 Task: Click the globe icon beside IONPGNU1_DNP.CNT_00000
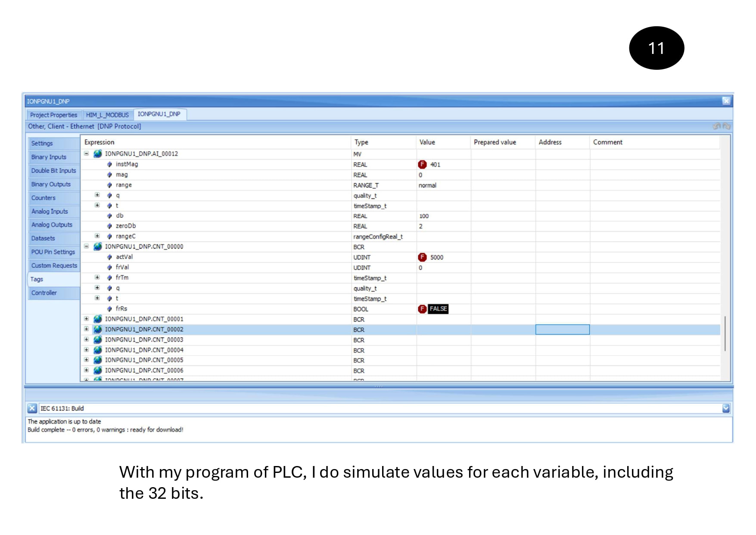(x=98, y=247)
